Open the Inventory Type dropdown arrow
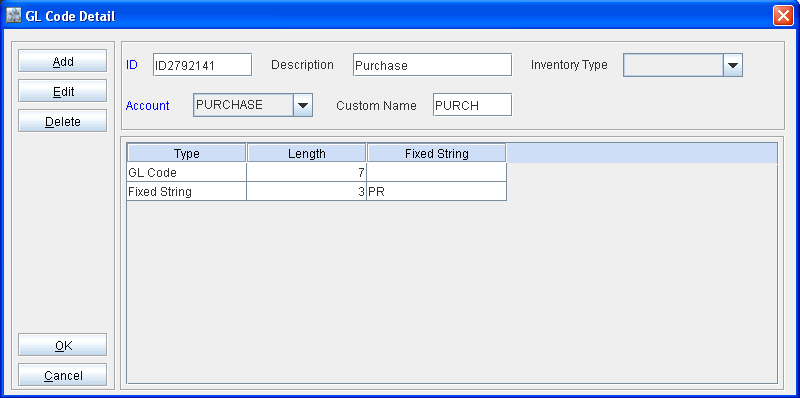 click(733, 65)
